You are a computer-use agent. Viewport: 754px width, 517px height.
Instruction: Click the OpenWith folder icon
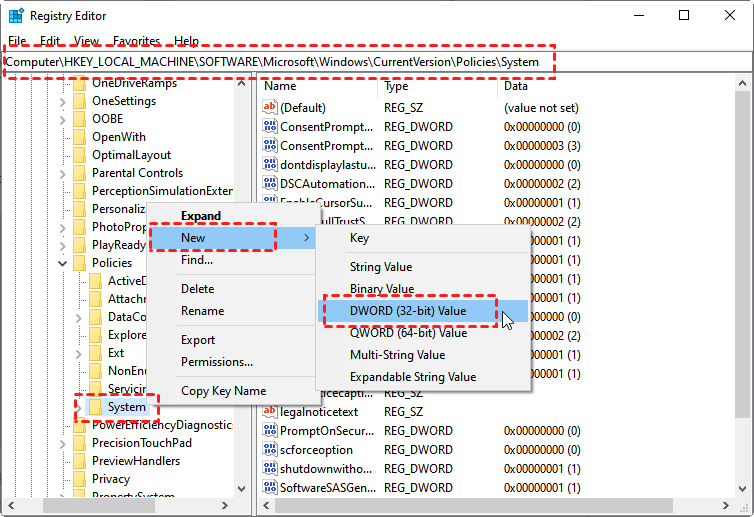79,137
